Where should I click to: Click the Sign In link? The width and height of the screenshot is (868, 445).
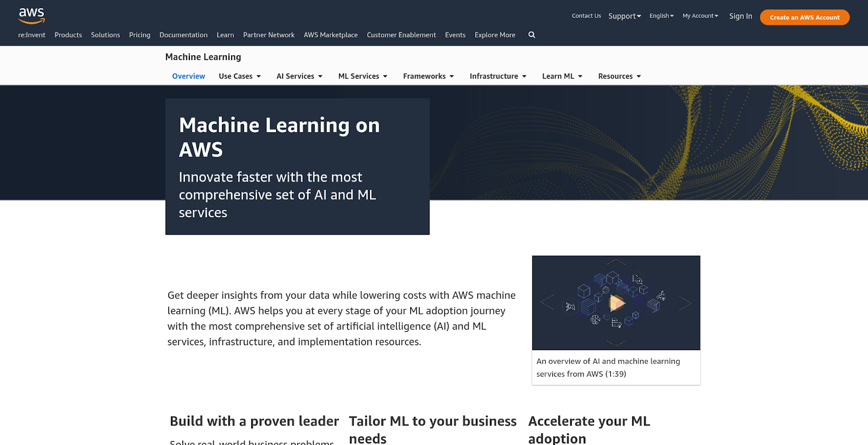(740, 16)
